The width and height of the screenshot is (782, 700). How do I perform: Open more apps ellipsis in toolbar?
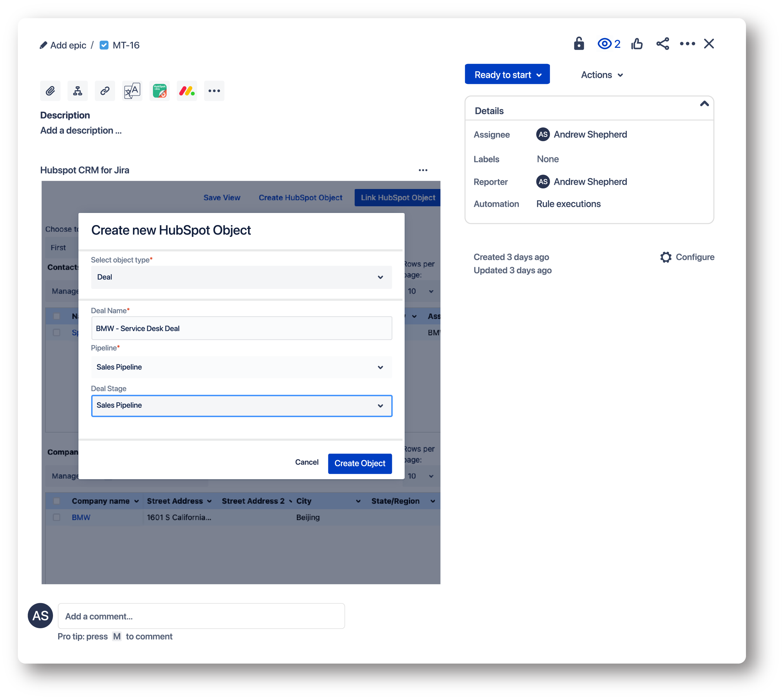214,91
